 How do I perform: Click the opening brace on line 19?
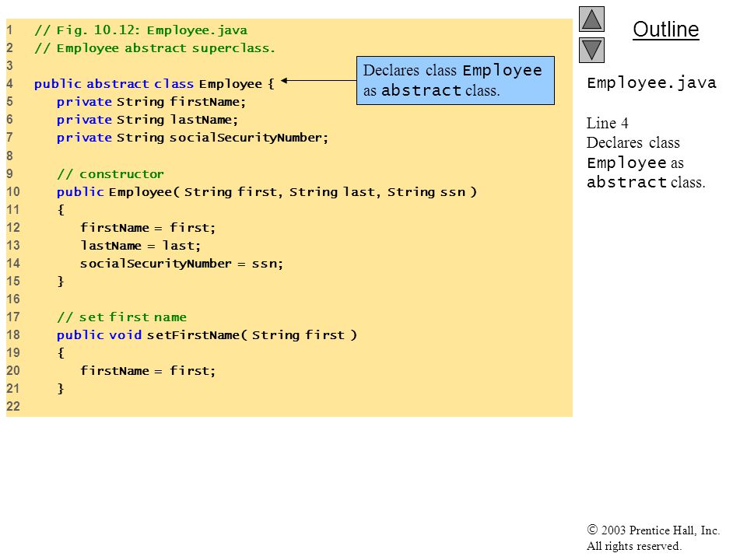pyautogui.click(x=61, y=353)
